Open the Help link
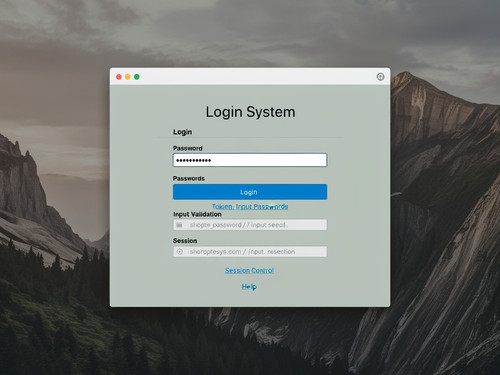The image size is (500, 375). click(249, 287)
